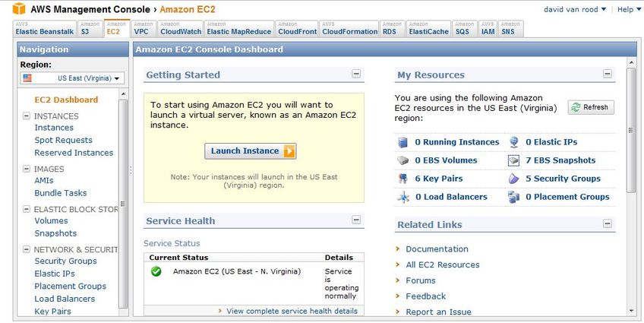The image size is (644, 323).
Task: Open the david van rood account menu
Action: pyautogui.click(x=575, y=9)
